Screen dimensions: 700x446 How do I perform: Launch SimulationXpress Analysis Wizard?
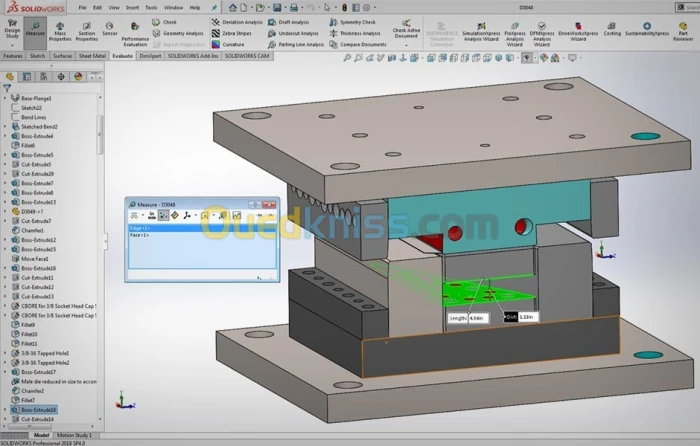(480, 32)
